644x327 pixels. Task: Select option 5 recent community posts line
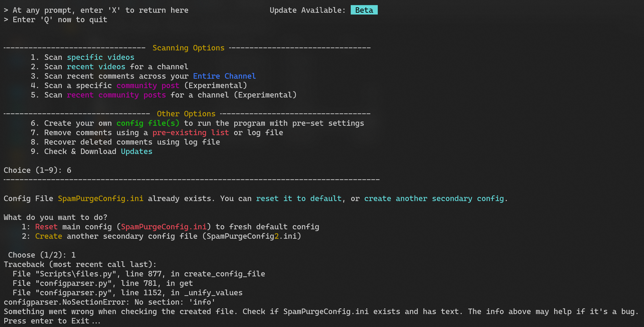point(163,95)
